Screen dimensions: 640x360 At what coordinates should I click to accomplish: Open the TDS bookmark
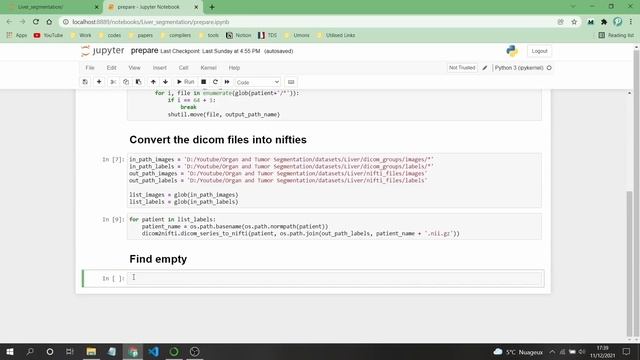[x=268, y=36]
